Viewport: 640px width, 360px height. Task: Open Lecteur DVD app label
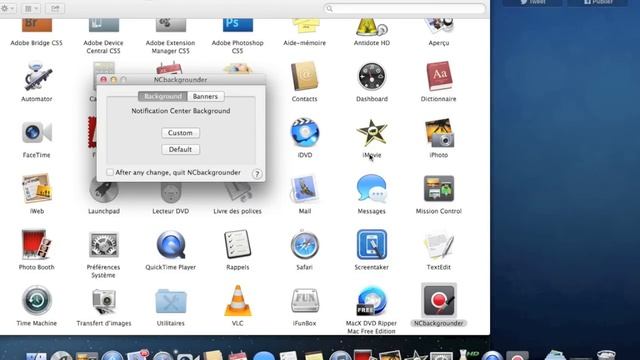point(171,211)
